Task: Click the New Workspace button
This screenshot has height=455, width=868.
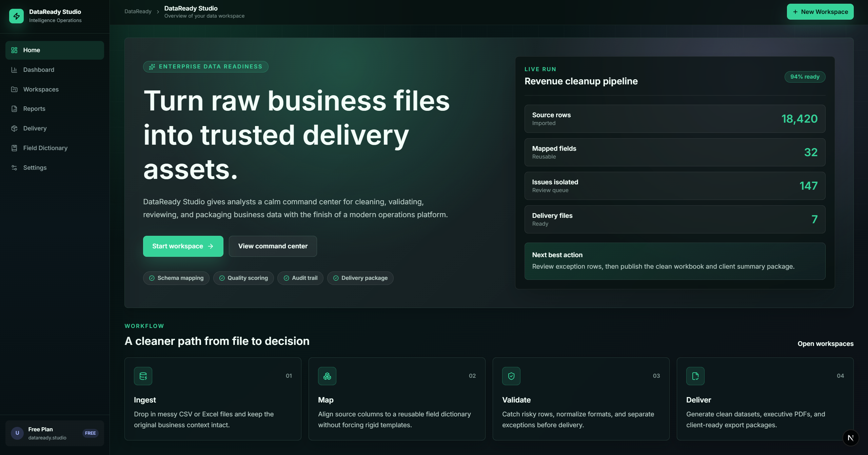Action: [820, 12]
